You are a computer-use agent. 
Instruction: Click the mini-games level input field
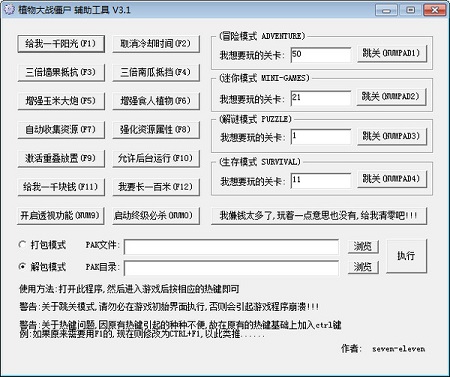321,98
